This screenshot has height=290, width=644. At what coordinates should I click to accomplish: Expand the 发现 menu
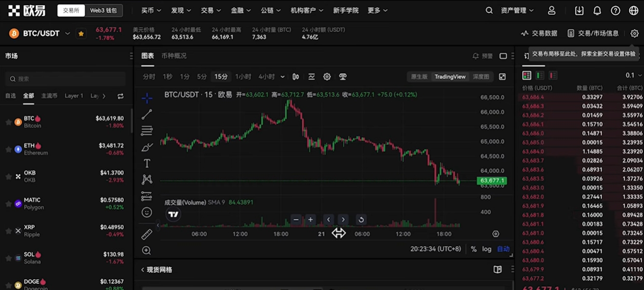coord(181,10)
